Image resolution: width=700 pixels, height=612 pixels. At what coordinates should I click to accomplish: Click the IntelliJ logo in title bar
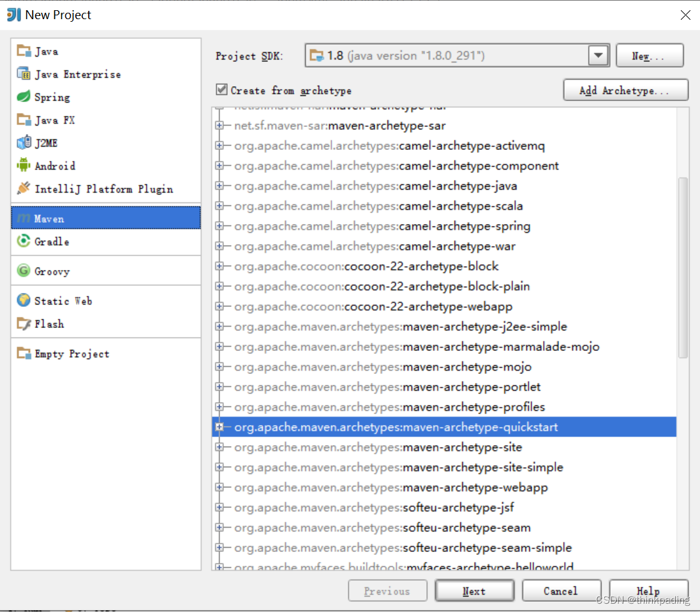(14, 15)
